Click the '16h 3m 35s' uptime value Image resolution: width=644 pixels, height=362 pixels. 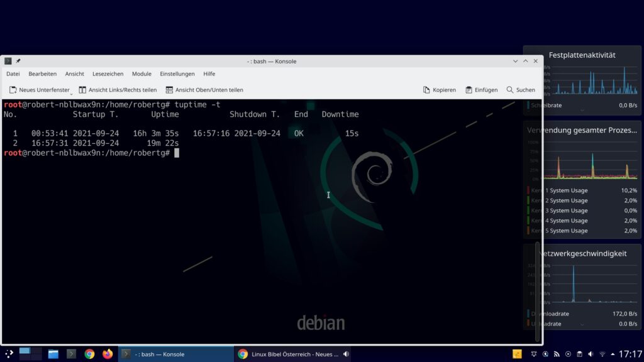click(x=156, y=134)
